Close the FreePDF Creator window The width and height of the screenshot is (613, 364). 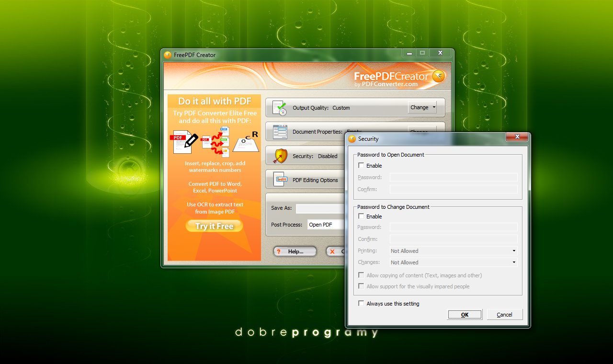tap(440, 53)
